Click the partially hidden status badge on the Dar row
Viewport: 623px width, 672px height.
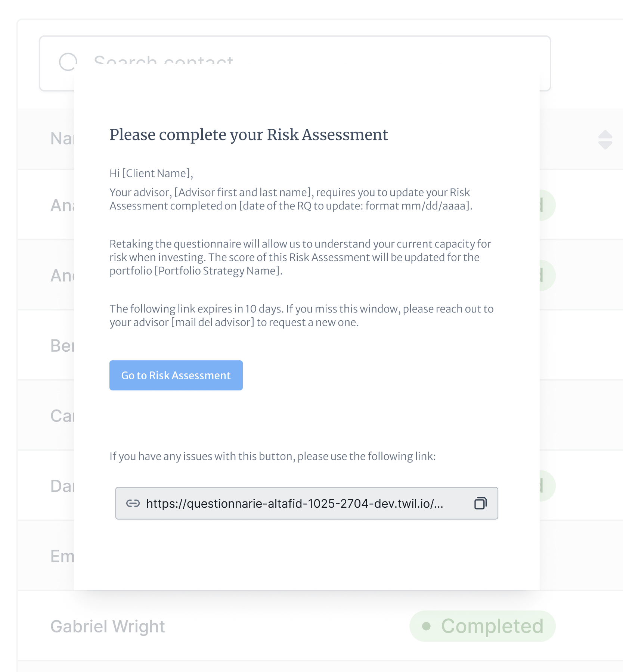click(548, 486)
